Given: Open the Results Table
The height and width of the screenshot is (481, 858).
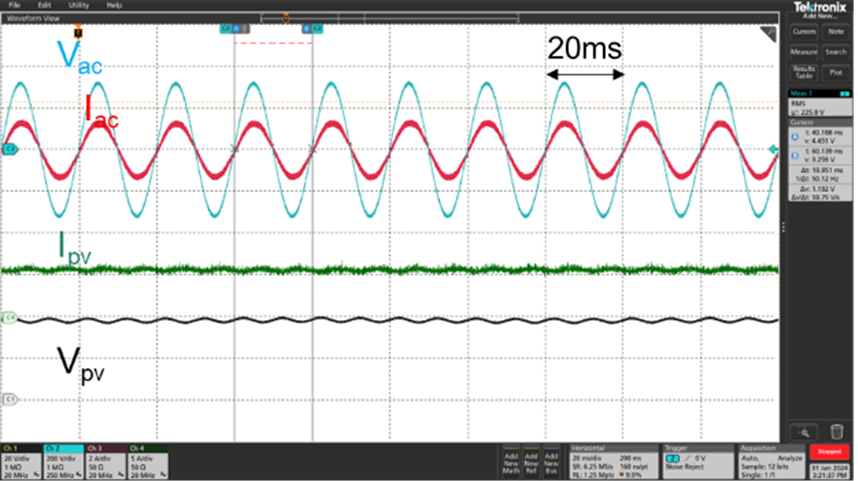Looking at the screenshot, I should (x=804, y=72).
